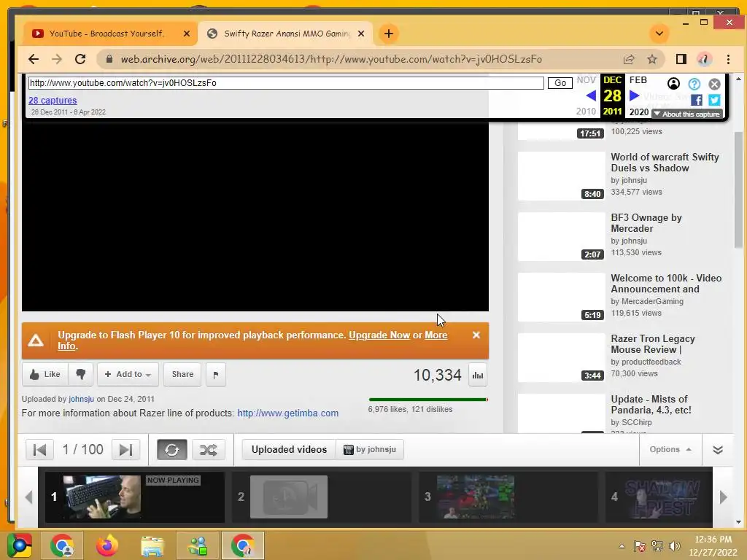
Task: Select the 2010 capture year
Action: pyautogui.click(x=586, y=112)
